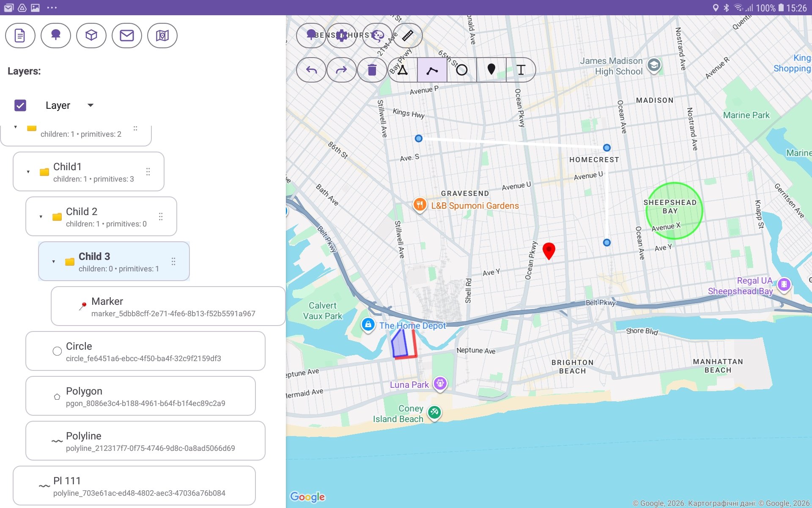Click the Luna Park attraction pin
Image resolution: width=812 pixels, height=508 pixels.
(440, 384)
